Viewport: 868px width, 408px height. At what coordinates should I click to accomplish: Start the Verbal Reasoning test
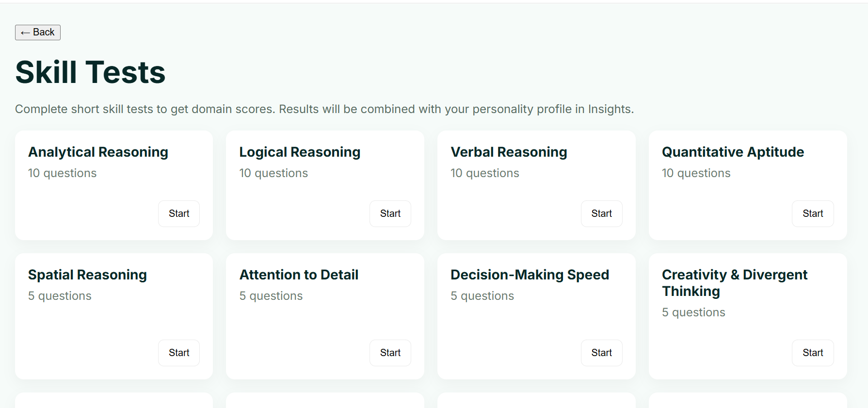coord(601,213)
